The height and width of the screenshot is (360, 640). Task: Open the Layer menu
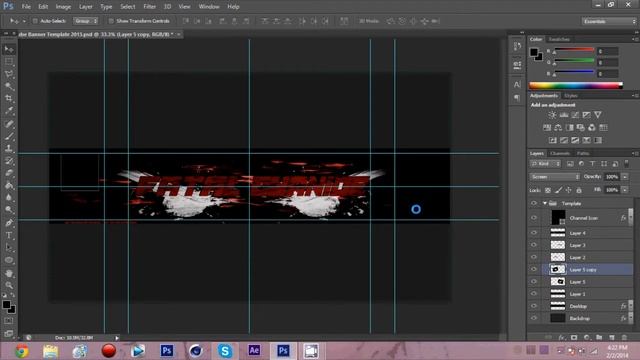click(85, 7)
